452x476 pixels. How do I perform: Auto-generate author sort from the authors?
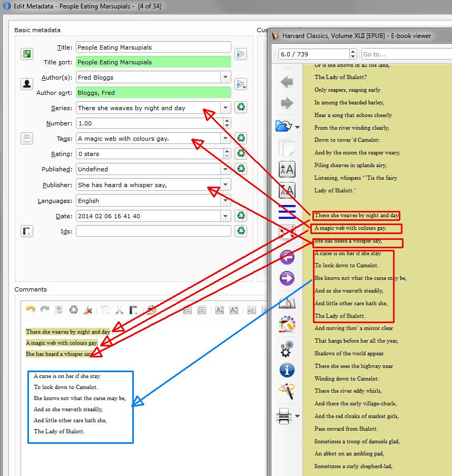pos(241,84)
